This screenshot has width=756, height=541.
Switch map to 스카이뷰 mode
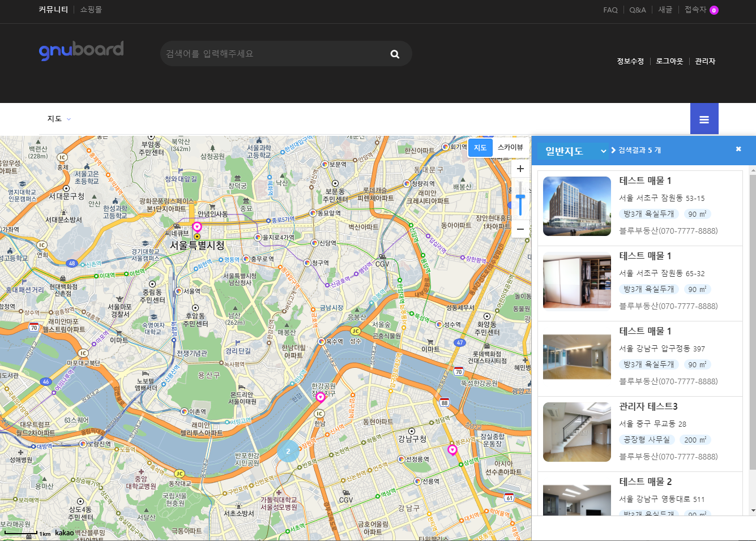pyautogui.click(x=510, y=148)
